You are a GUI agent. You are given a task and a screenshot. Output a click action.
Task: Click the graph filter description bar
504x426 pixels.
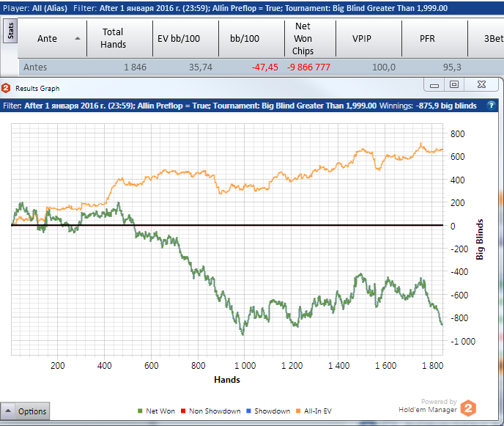coord(249,106)
